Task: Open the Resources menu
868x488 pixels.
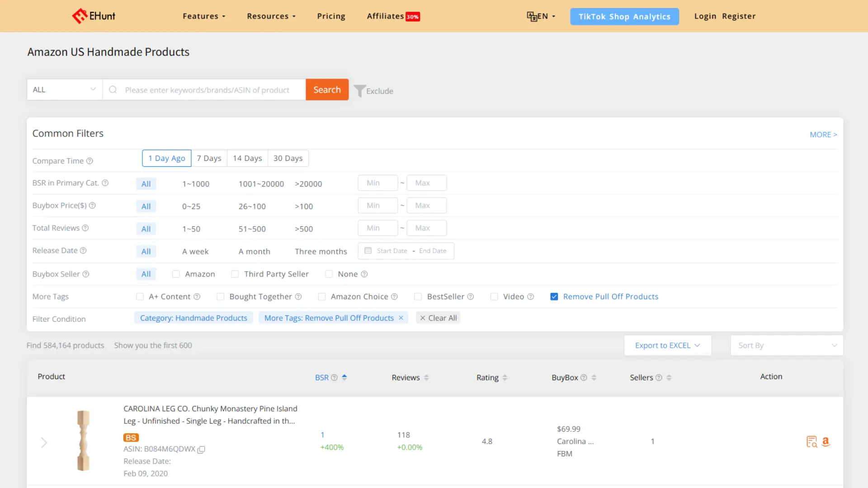Action: pos(270,16)
